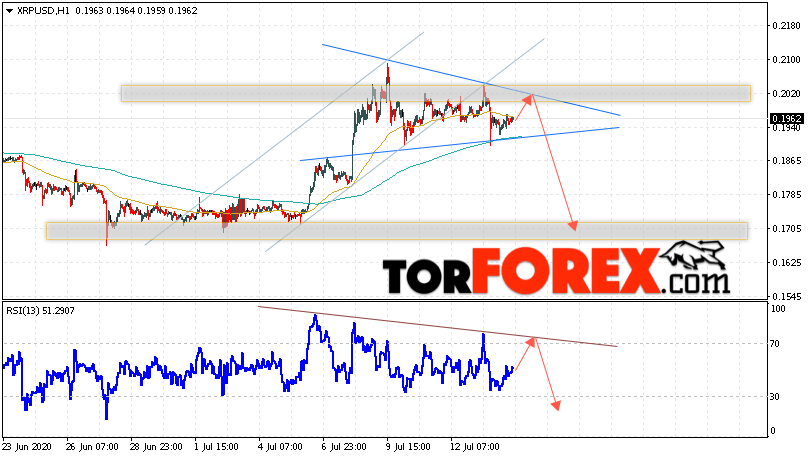Click the red downward arrowhead near 0.1705

coord(573,225)
